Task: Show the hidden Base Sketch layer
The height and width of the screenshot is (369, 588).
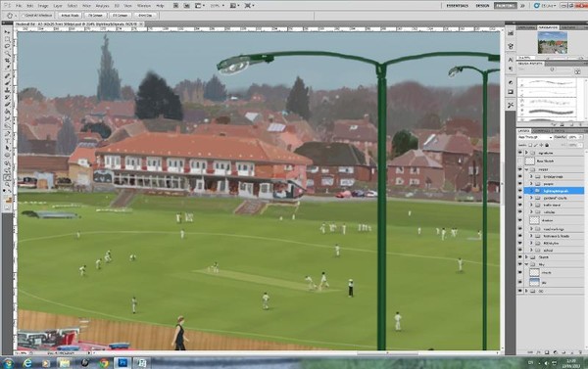Action: (x=520, y=161)
